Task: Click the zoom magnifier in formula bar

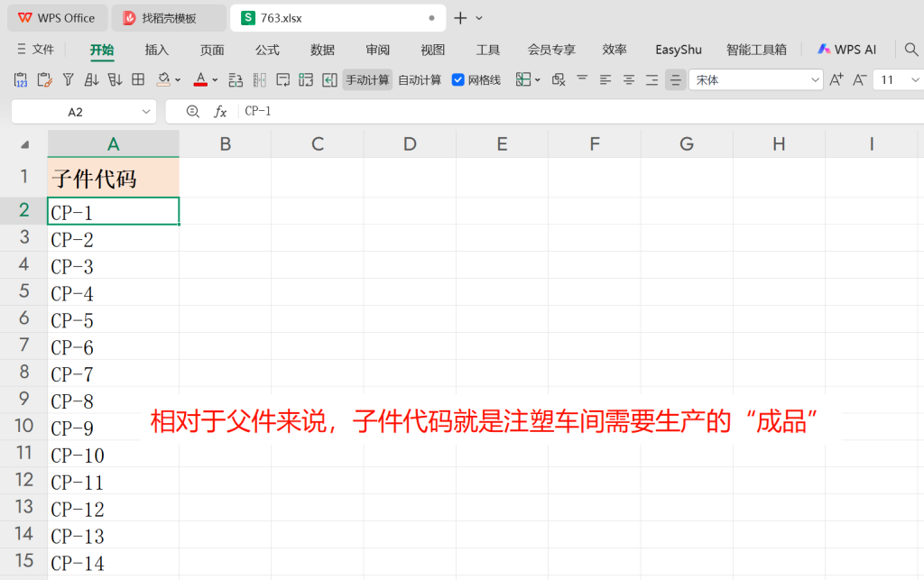Action: click(x=193, y=111)
